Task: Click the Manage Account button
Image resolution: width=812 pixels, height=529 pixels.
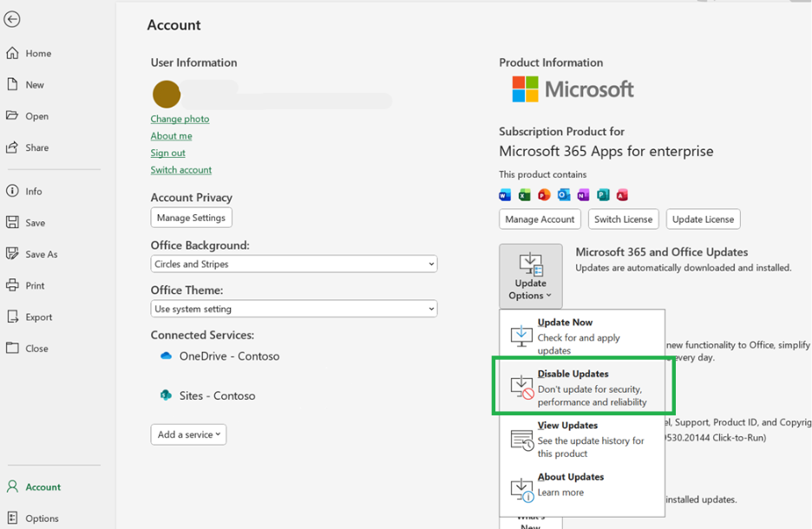Action: pyautogui.click(x=540, y=219)
